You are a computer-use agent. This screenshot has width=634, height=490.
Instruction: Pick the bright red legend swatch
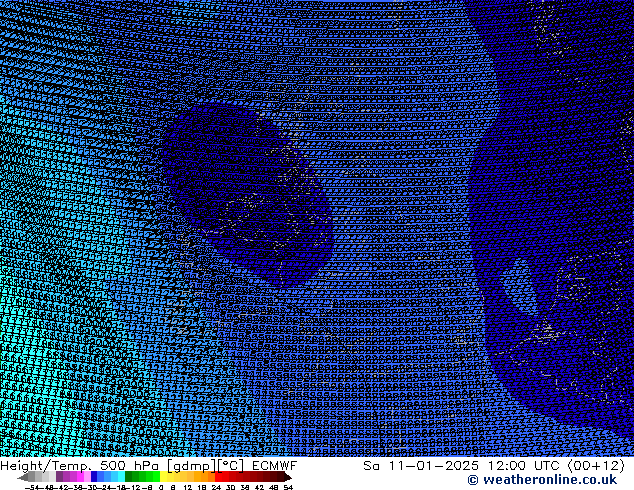[x=219, y=477]
